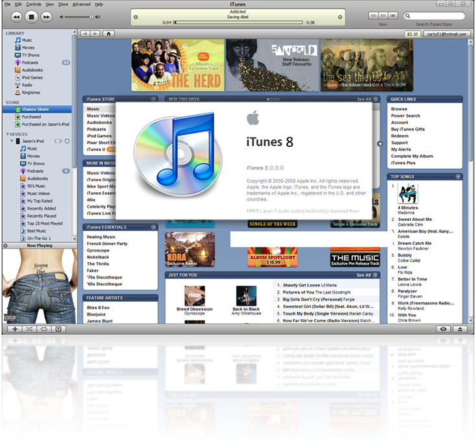Create a new playlist with plus button
476x448 pixels.
[x=14, y=329]
